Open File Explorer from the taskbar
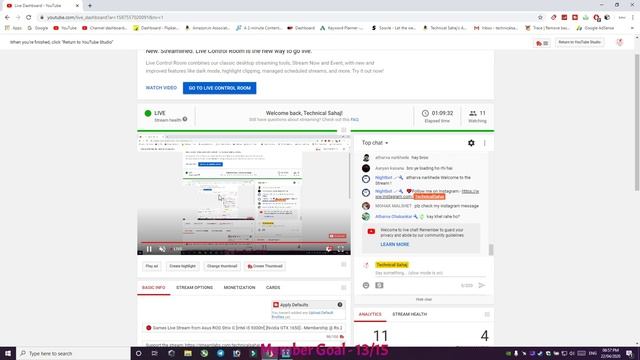Screen dimensions: 640x360 (188, 353)
